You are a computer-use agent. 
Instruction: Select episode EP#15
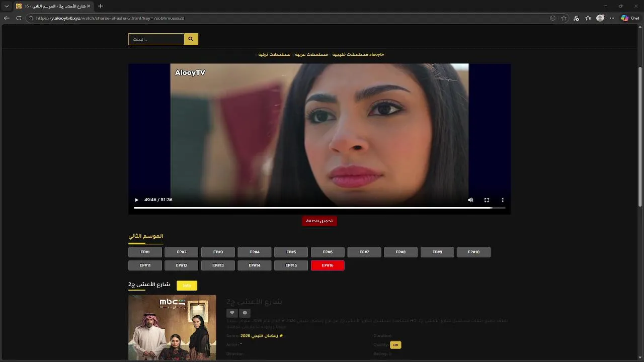(291, 265)
